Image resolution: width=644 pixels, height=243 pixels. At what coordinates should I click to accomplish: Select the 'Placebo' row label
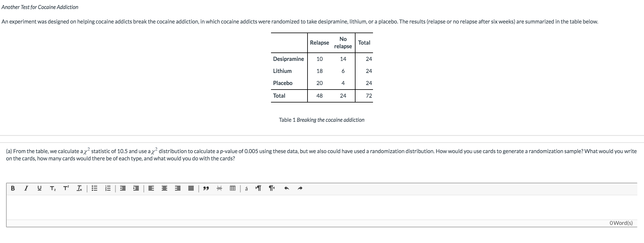coord(283,83)
